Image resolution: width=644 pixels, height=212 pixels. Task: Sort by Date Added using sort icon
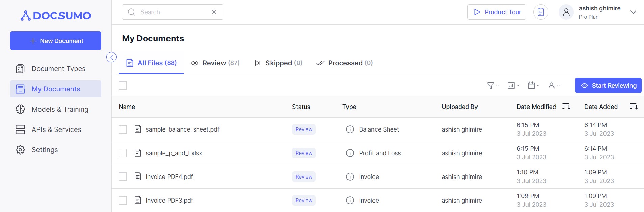634,107
